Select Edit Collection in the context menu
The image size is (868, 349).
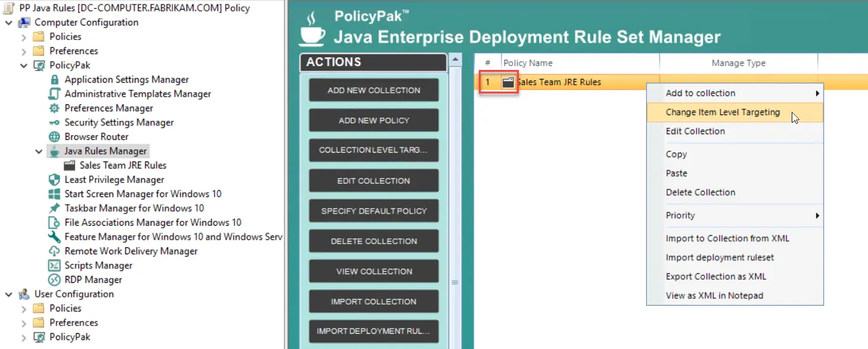734,132
